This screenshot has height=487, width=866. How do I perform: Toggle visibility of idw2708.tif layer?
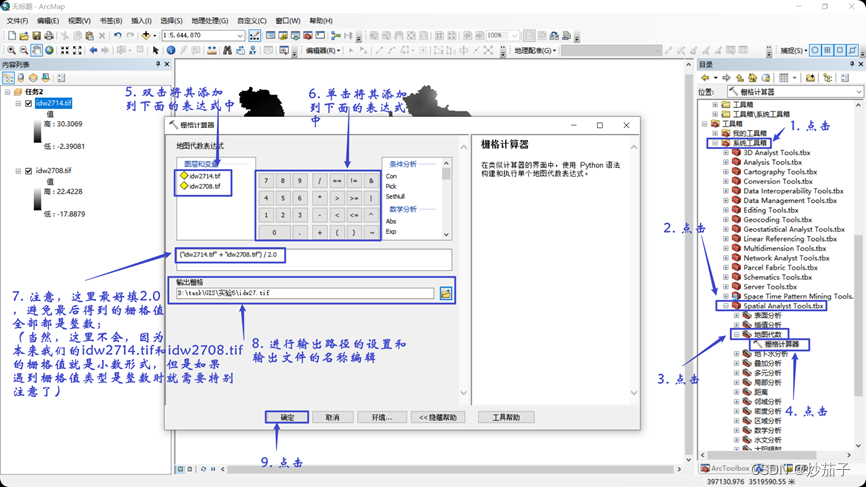29,171
